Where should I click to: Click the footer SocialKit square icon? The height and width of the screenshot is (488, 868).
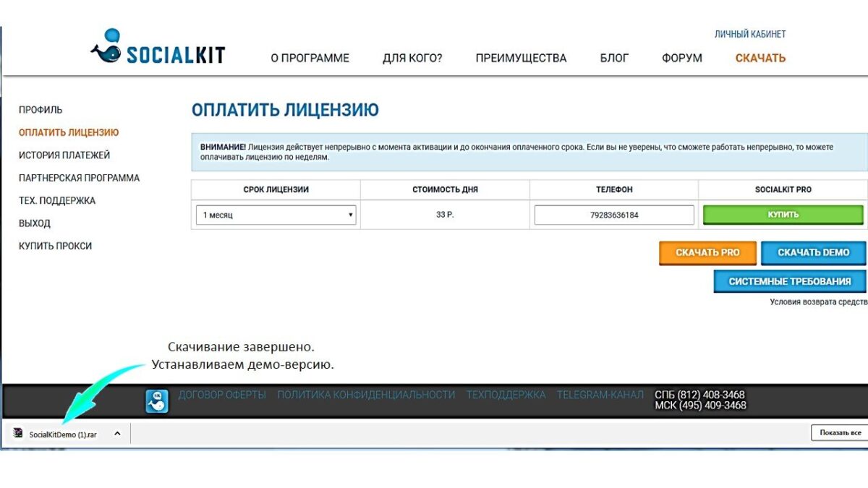tap(157, 401)
